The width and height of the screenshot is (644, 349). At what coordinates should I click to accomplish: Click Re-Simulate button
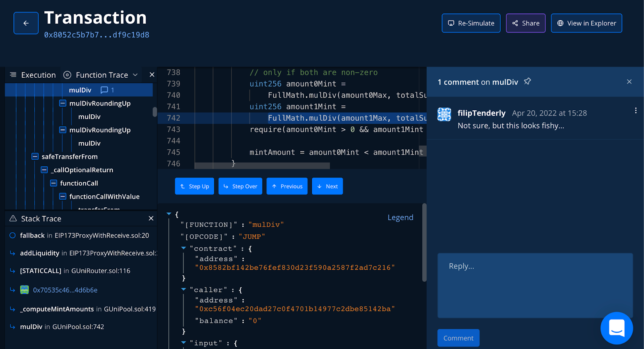click(x=471, y=23)
